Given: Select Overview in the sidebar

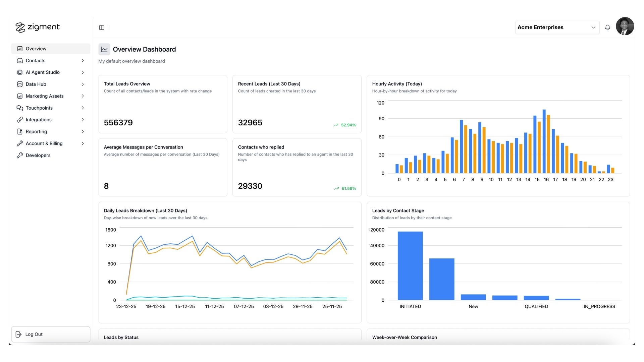Looking at the screenshot, I should click(x=36, y=49).
